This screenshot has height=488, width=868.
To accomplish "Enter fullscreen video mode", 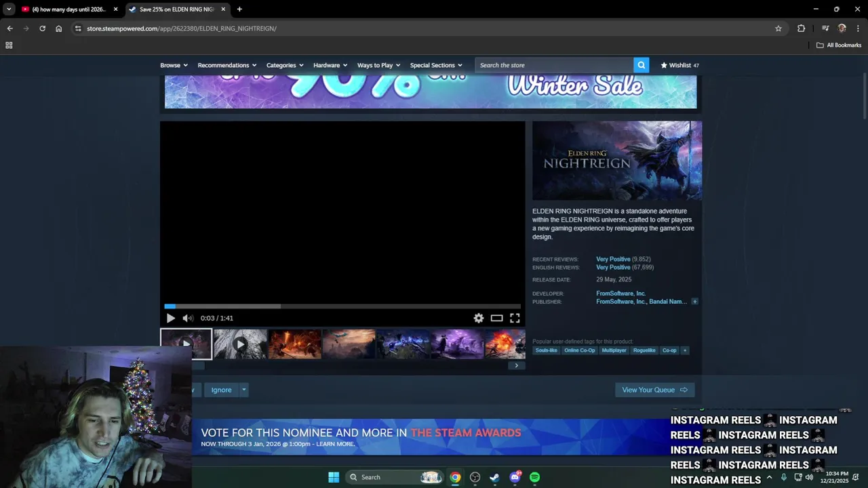I will click(515, 318).
